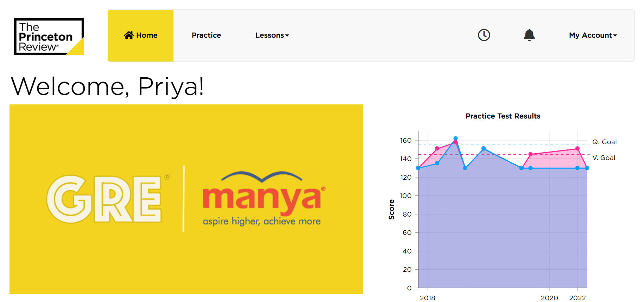
Task: Go to the Home tab
Action: coord(140,36)
